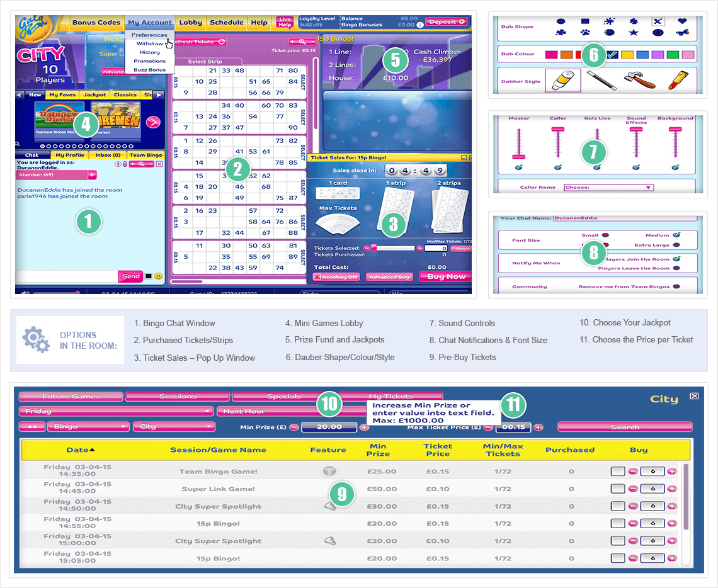Click the Buy Now button
718x588 pixels.
click(x=447, y=276)
